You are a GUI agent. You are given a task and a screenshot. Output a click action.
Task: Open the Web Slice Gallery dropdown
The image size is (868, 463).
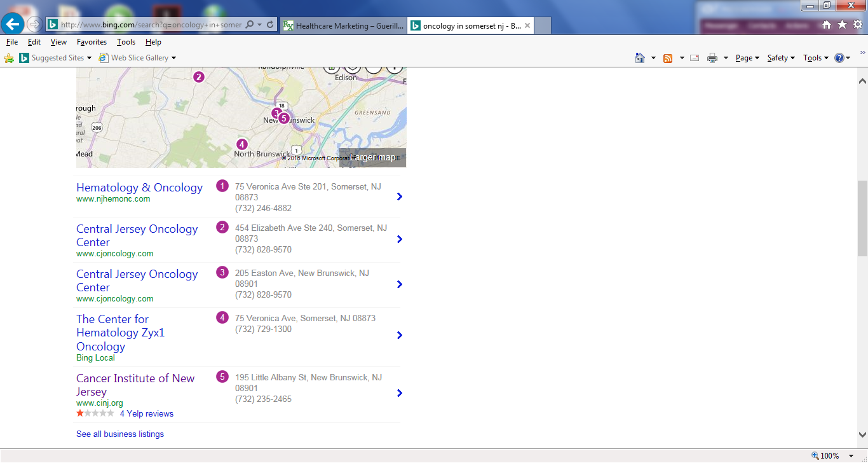[137, 58]
